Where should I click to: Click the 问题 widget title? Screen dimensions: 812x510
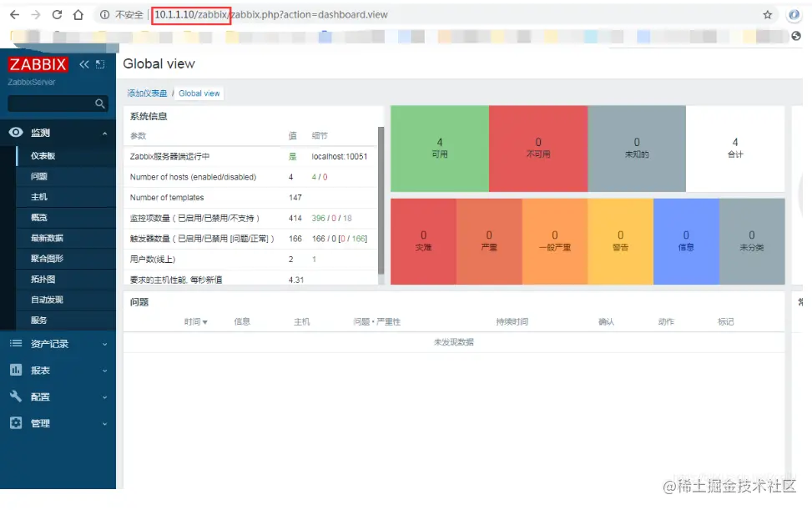click(139, 302)
